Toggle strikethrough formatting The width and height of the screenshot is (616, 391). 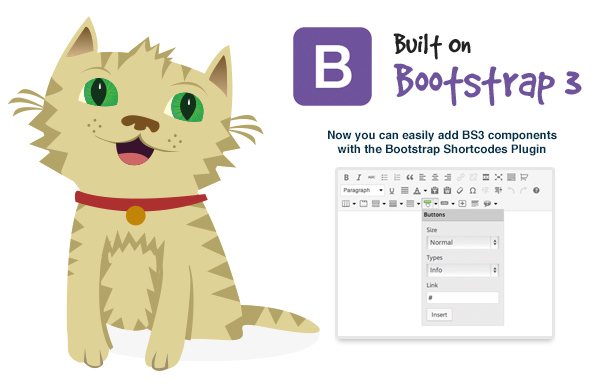[x=371, y=177]
